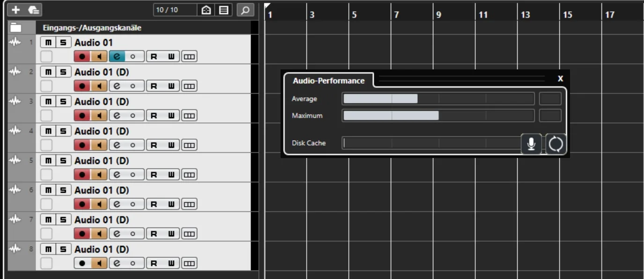The height and width of the screenshot is (279, 644).
Task: Click the empty square box on track 1
Action: (x=46, y=56)
